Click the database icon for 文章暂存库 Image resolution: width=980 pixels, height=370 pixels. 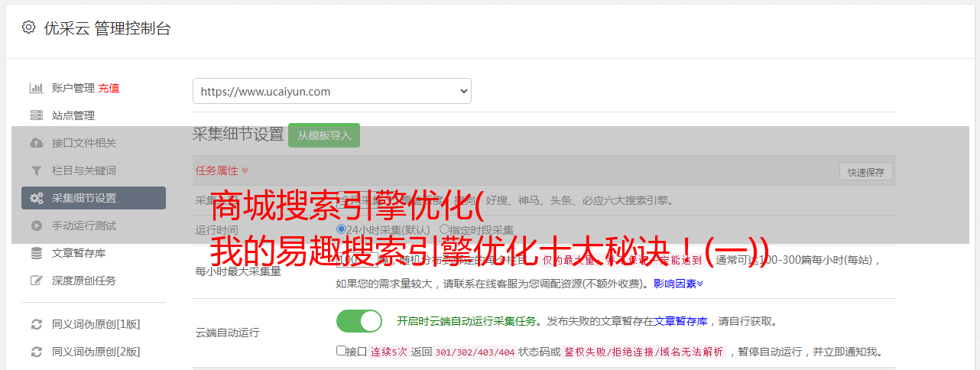pos(36,253)
